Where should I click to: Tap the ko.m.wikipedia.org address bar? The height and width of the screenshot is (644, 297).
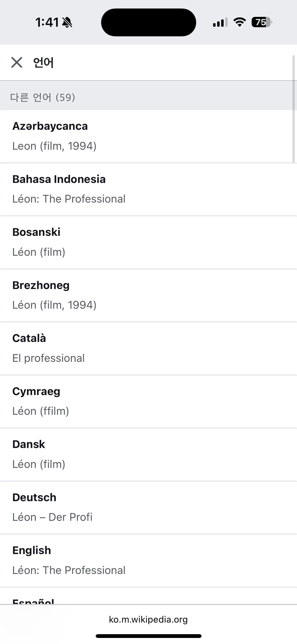pos(148,619)
